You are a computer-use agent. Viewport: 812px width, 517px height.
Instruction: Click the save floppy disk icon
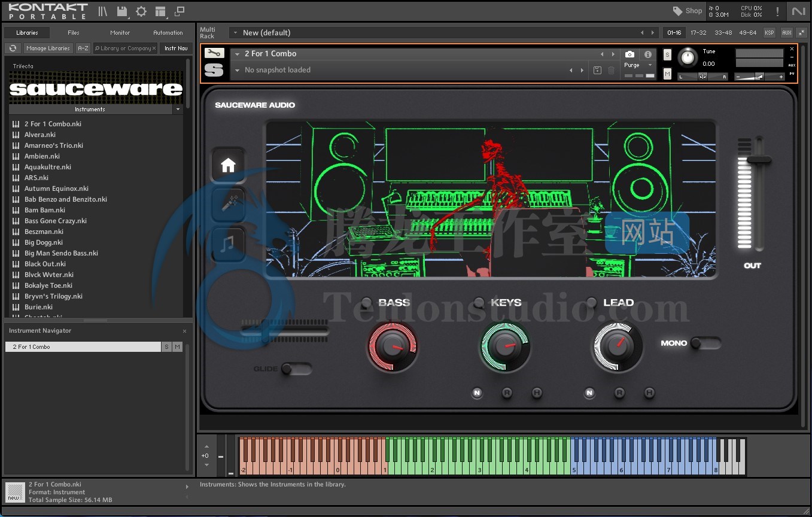pyautogui.click(x=122, y=11)
